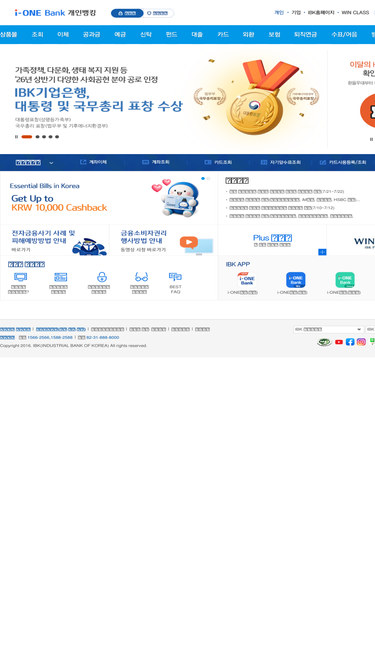The height and width of the screenshot is (667, 375).
Task: Select the last dot of banner carousel
Action: tap(57, 137)
